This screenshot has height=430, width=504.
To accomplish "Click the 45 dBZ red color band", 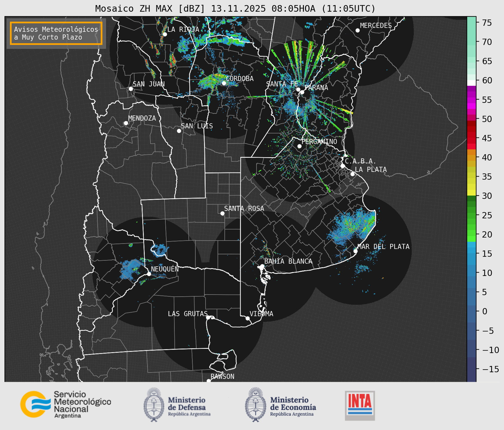I will [x=471, y=139].
